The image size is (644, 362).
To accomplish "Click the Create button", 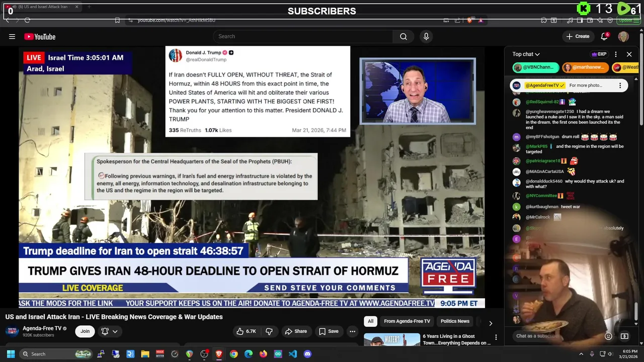I will (578, 36).
